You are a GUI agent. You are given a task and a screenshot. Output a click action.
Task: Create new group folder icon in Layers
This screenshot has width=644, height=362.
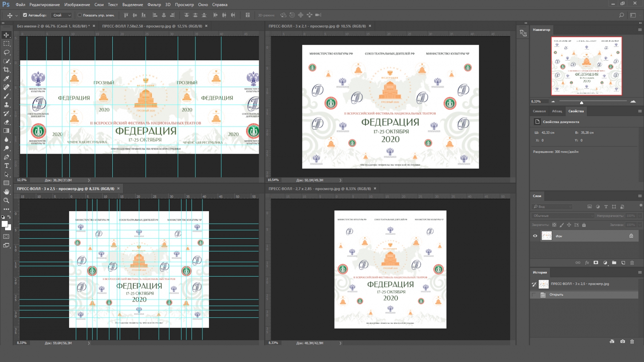[614, 263]
